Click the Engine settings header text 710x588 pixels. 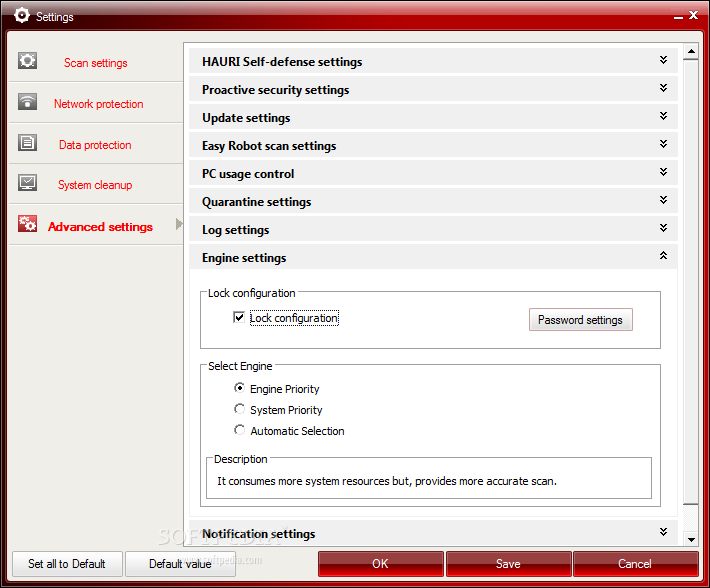[x=244, y=258]
